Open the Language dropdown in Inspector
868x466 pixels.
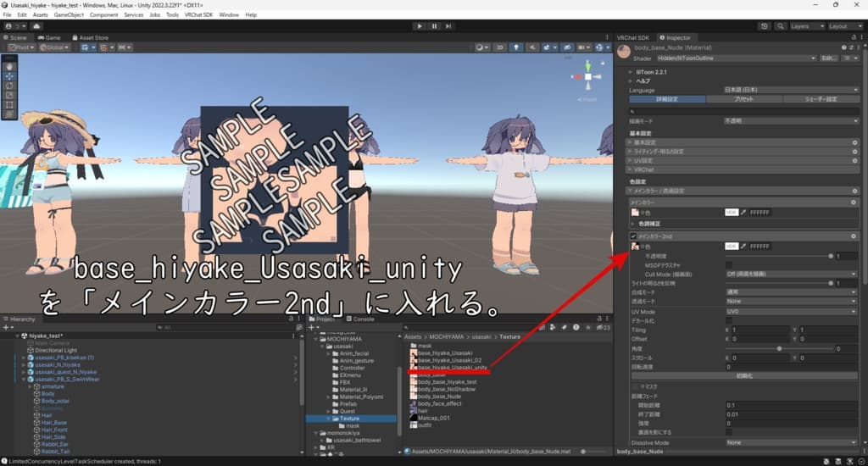click(x=791, y=90)
